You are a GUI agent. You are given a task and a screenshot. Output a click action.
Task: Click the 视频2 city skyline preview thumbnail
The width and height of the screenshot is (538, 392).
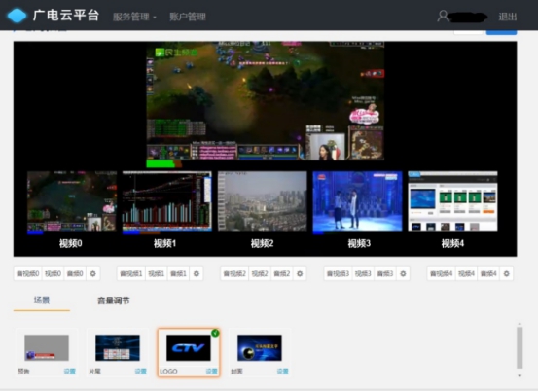pos(263,201)
